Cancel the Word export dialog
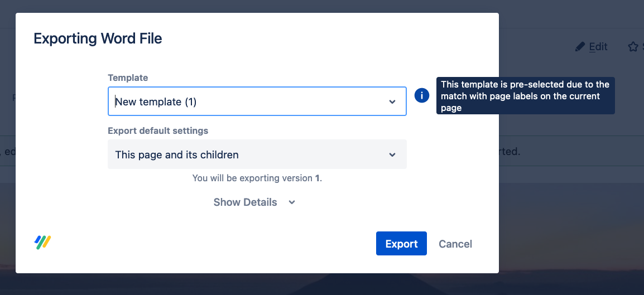This screenshot has width=644, height=295. pyautogui.click(x=455, y=244)
